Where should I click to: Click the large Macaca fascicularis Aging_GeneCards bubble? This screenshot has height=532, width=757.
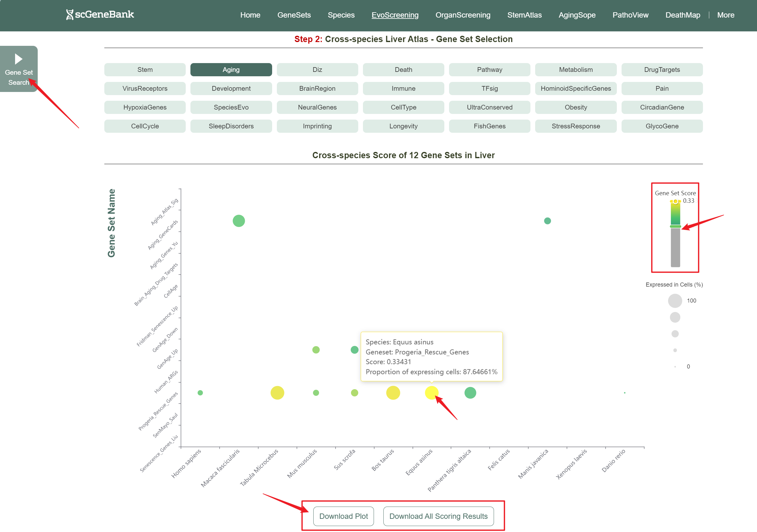click(x=239, y=221)
